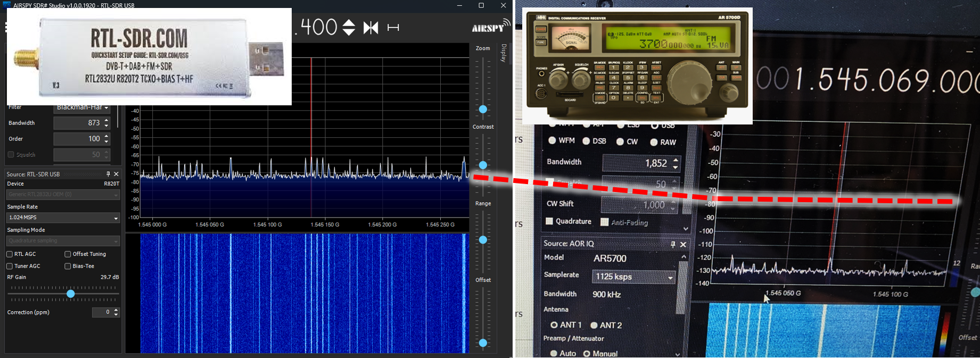The width and height of the screenshot is (980, 358).
Task: Decrease frequency with the down arrow
Action: pyautogui.click(x=349, y=32)
